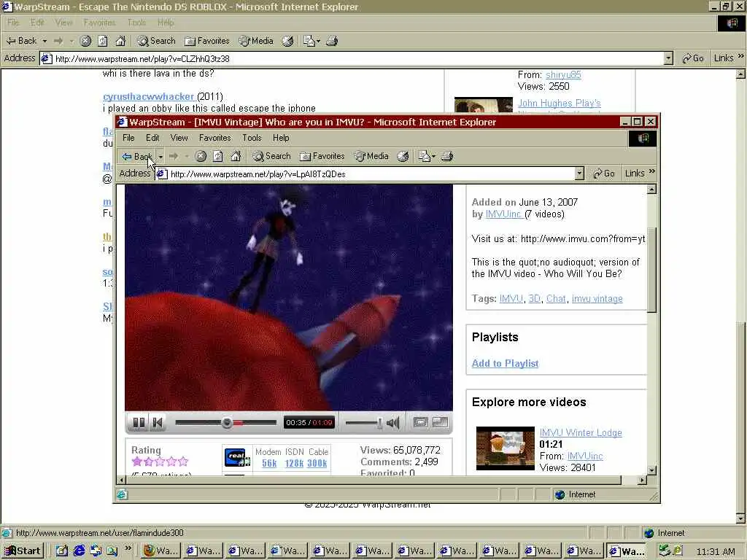Rate video three stars
The width and height of the screenshot is (747, 560).
[x=160, y=461]
